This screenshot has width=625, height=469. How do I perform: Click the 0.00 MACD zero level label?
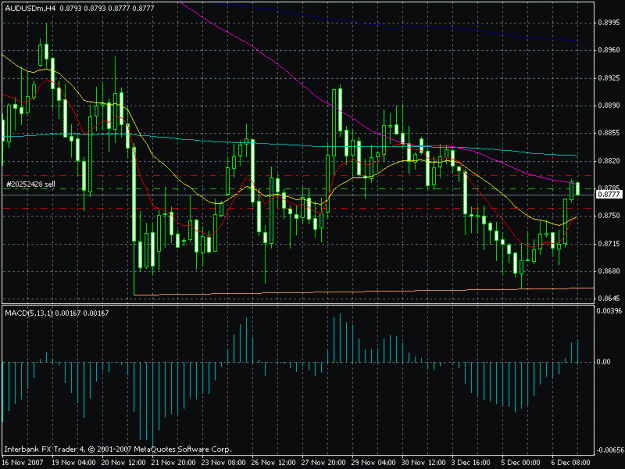coord(603,362)
